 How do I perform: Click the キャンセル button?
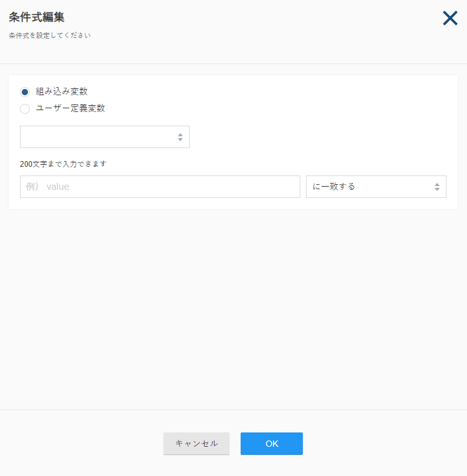point(197,444)
